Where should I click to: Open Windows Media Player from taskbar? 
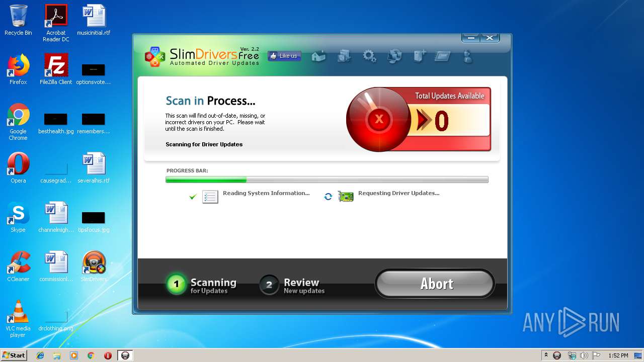(74, 355)
